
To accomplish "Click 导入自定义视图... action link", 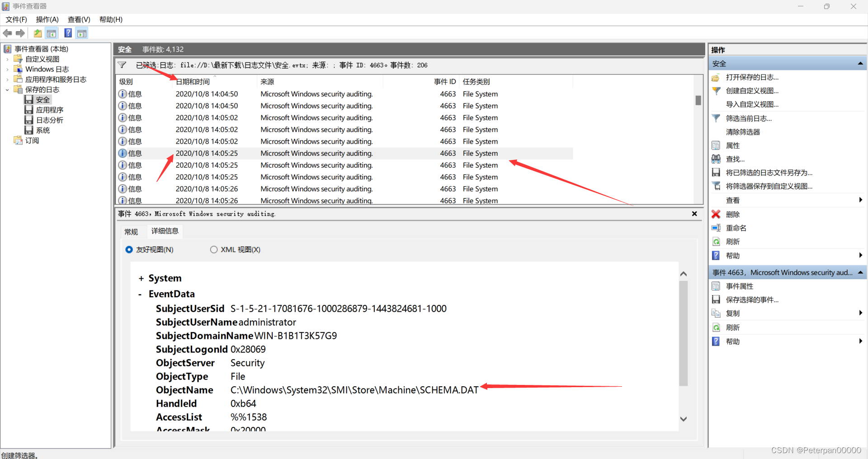I will (752, 104).
